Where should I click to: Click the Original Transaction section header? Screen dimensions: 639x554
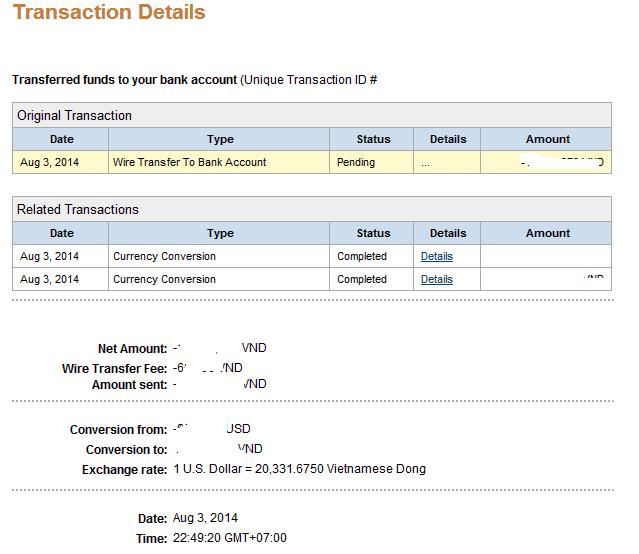[x=74, y=115]
